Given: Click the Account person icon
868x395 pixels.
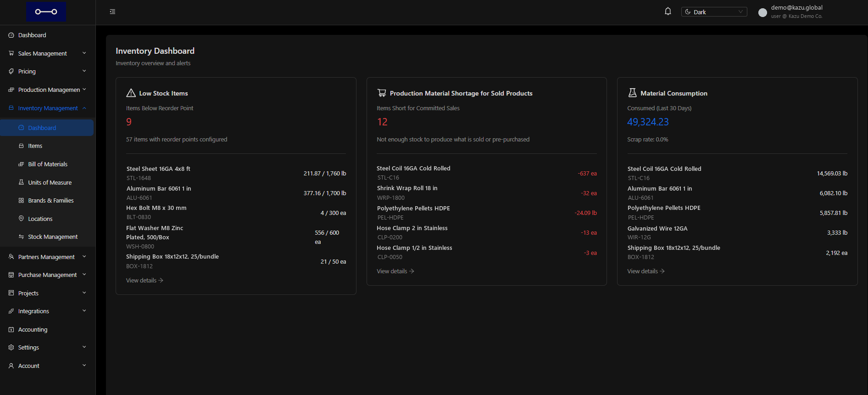Looking at the screenshot, I should point(11,366).
